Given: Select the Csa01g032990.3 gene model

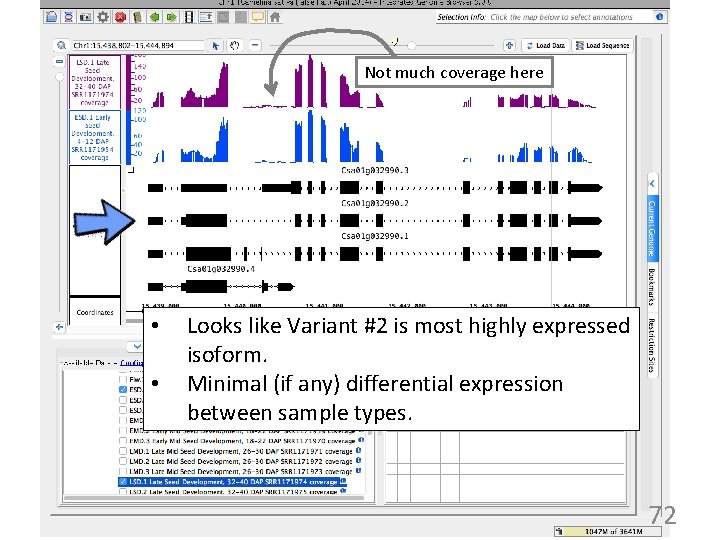Looking at the screenshot, I should [x=375, y=187].
